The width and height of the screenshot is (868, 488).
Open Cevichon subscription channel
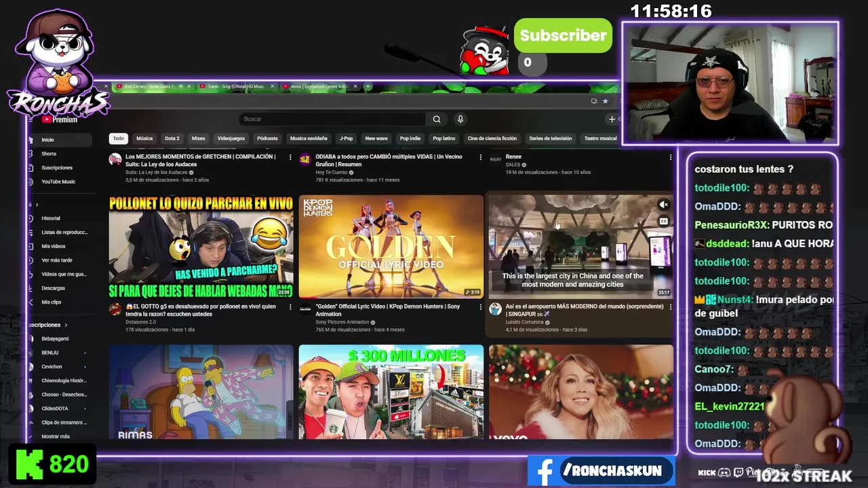pyautogui.click(x=60, y=367)
